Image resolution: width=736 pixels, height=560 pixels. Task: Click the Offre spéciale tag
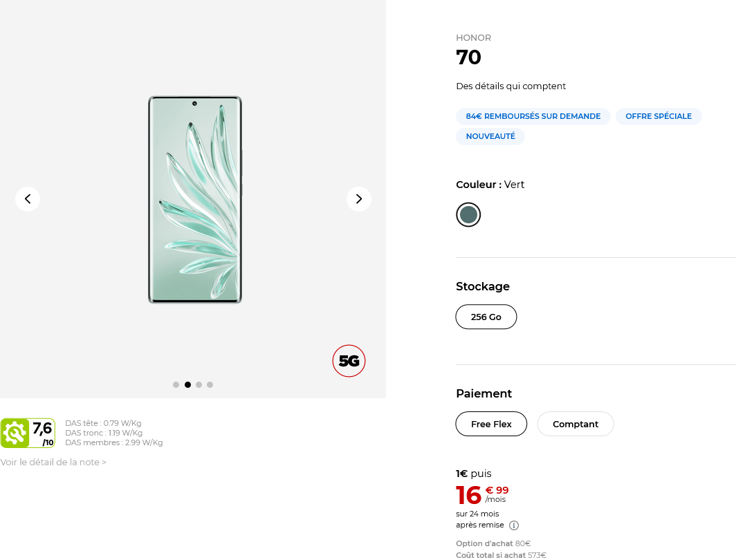(659, 116)
